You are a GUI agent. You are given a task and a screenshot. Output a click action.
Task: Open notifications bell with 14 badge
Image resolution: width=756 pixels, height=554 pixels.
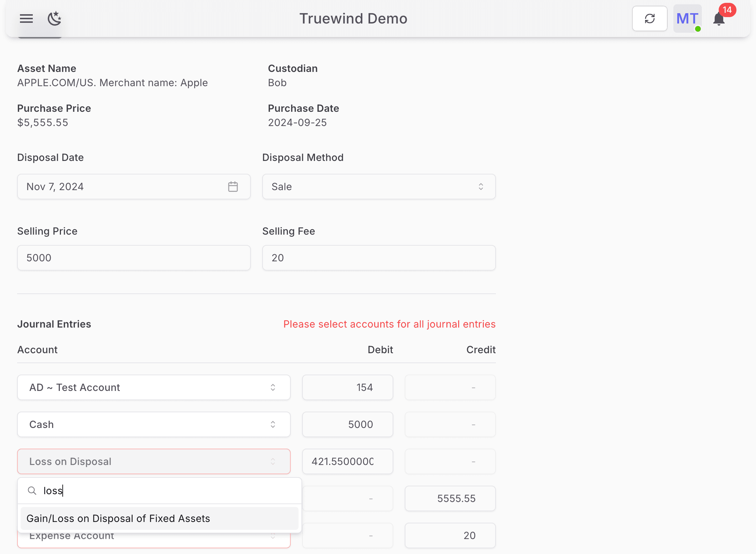[719, 19]
